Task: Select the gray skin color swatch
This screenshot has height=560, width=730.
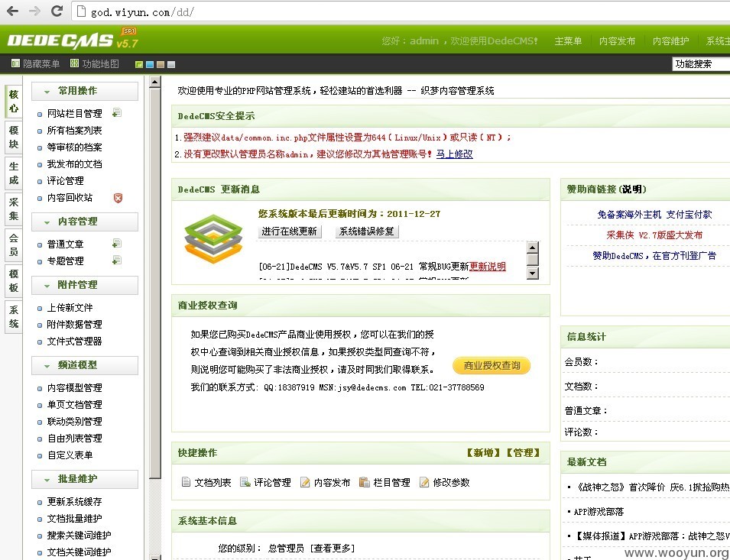Action: tap(171, 65)
